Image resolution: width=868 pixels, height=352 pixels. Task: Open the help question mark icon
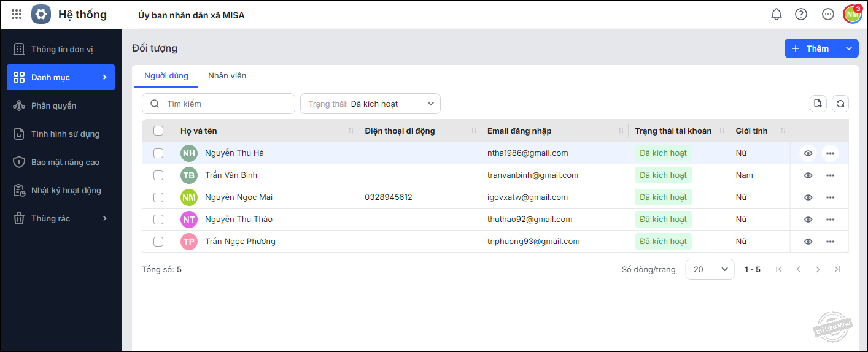[x=801, y=14]
